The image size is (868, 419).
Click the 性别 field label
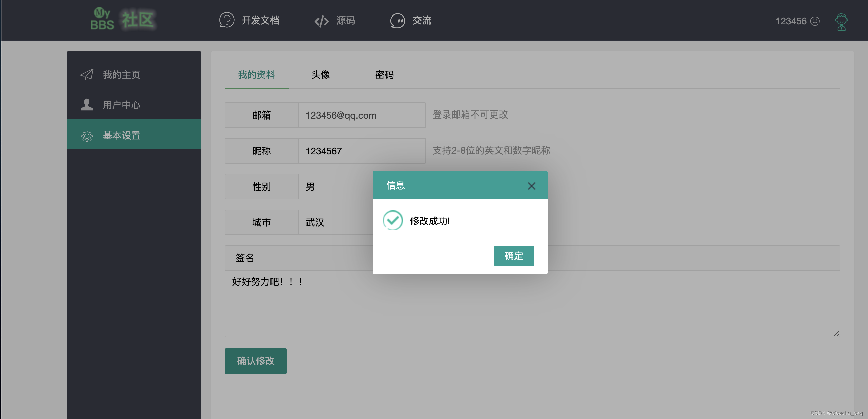[261, 187]
